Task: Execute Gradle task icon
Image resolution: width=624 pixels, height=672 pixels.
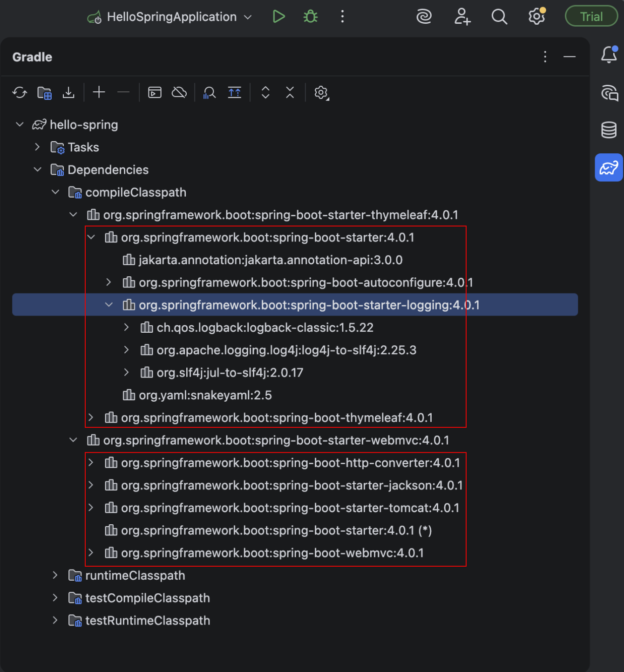Action: [x=155, y=92]
